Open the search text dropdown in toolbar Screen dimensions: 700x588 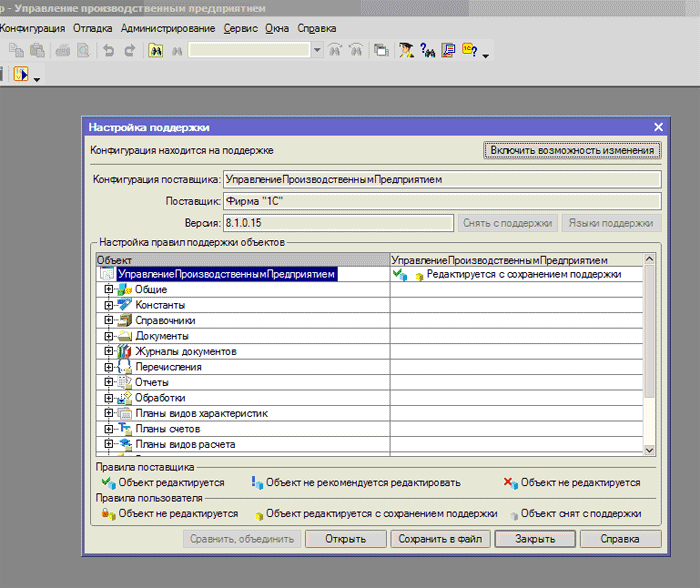(317, 50)
